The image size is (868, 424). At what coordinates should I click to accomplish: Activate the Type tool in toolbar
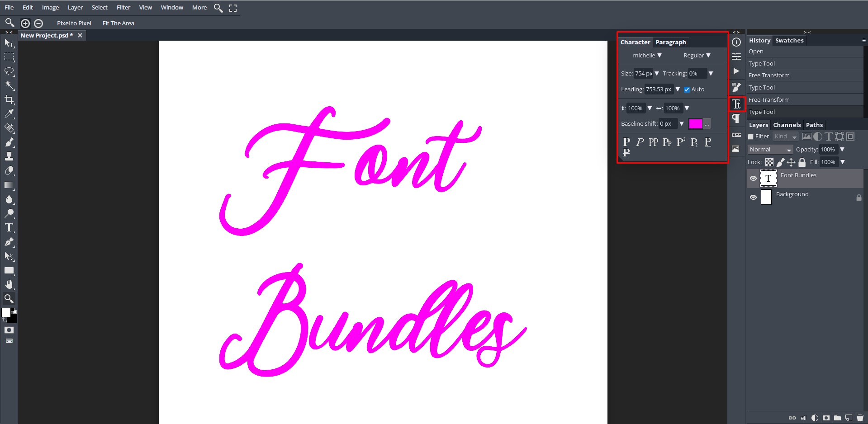point(9,228)
